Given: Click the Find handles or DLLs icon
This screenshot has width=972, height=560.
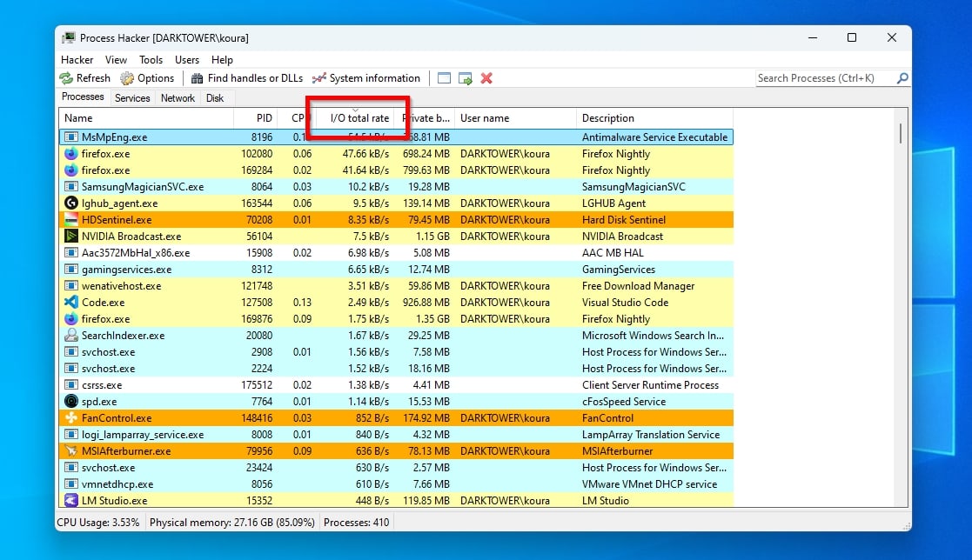Looking at the screenshot, I should [198, 78].
